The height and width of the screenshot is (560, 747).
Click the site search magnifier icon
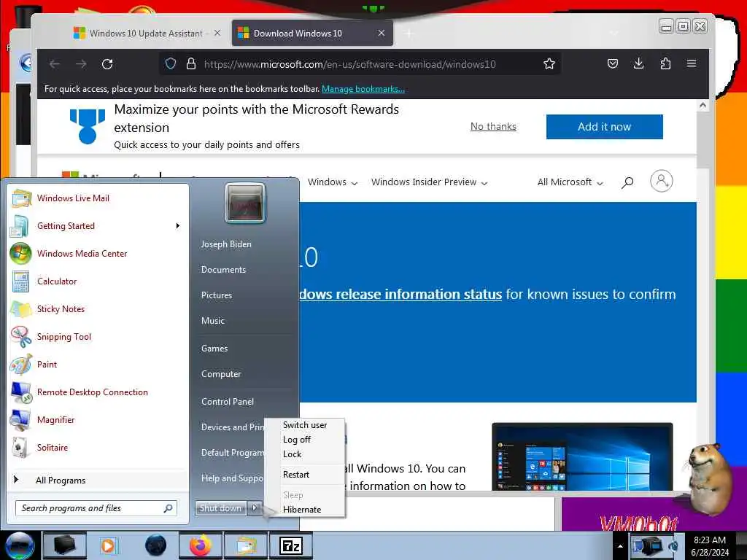627,182
